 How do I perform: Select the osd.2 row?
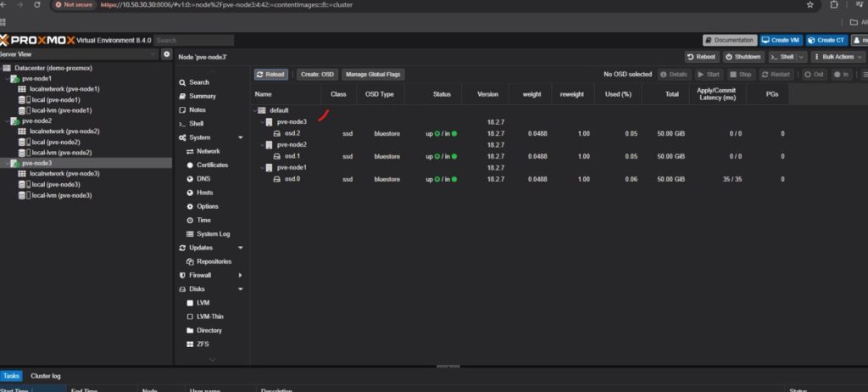click(520, 133)
